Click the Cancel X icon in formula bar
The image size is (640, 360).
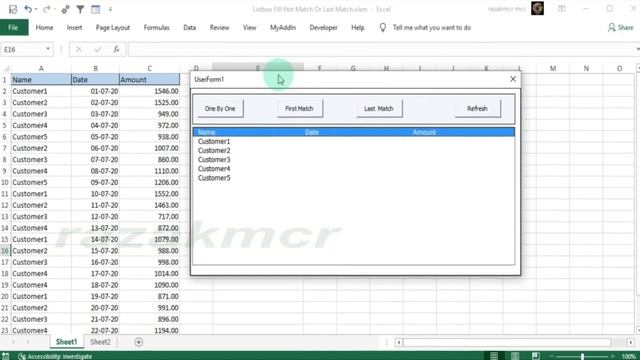point(78,49)
